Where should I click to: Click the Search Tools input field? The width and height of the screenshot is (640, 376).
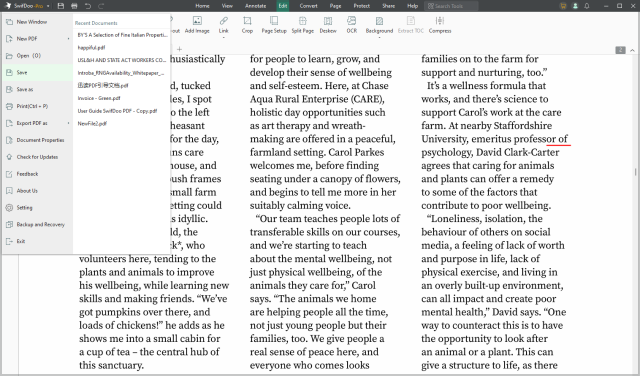tap(451, 6)
